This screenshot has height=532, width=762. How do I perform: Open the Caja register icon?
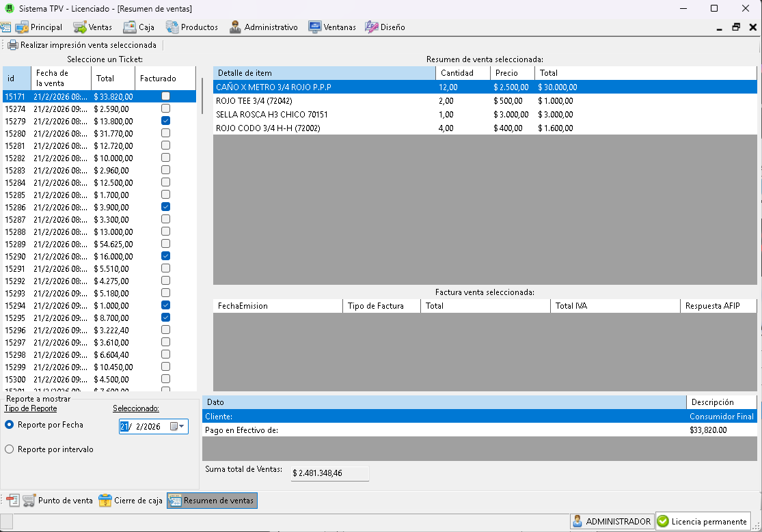coord(129,27)
